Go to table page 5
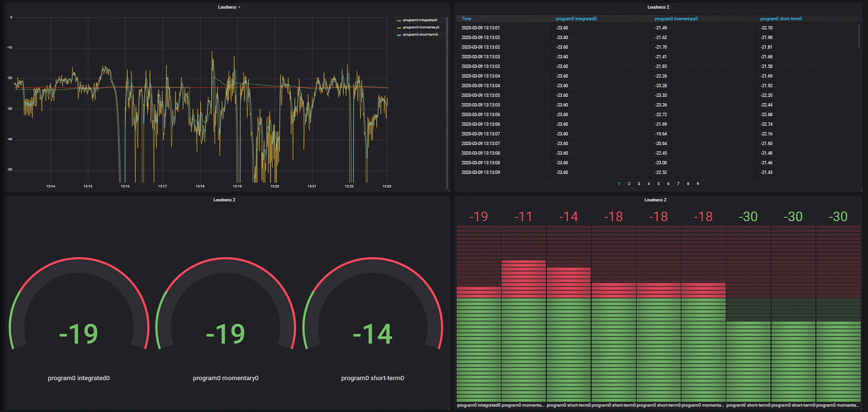This screenshot has height=412, width=868. coord(658,184)
